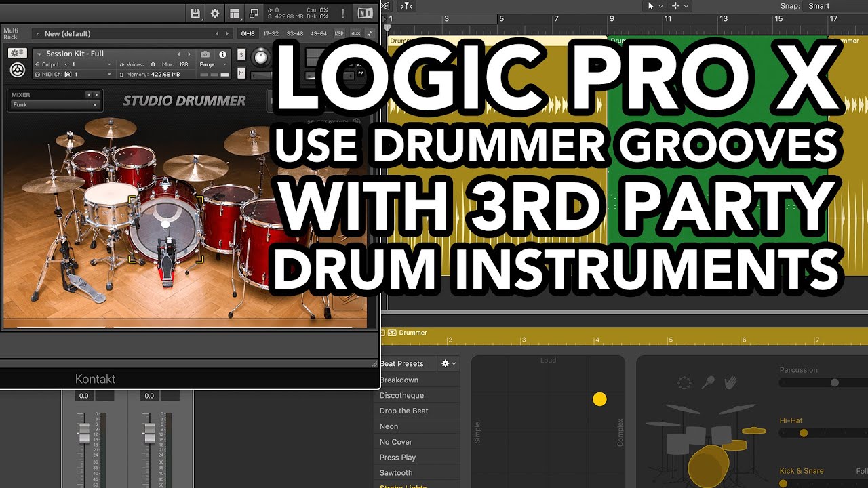The width and height of the screenshot is (868, 488).
Task: Click the left channel 0.0 gain field
Action: [84, 396]
